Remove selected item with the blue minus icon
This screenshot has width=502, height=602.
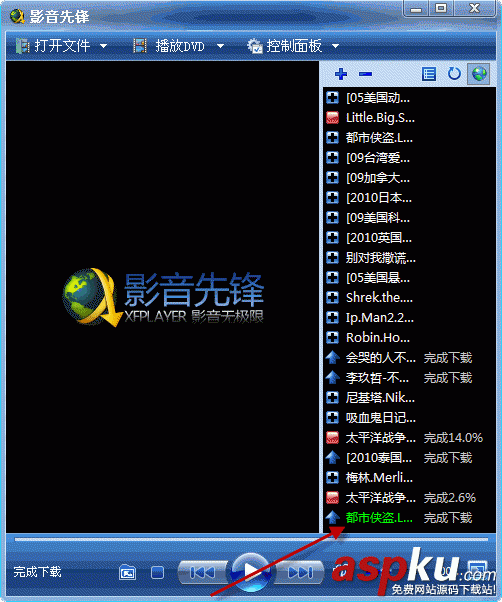pos(365,74)
